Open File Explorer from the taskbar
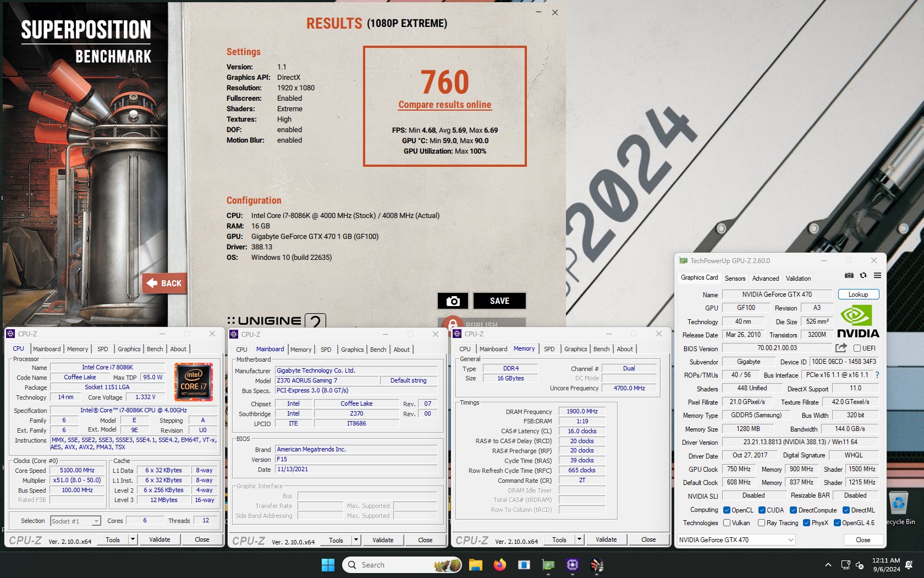The width and height of the screenshot is (924, 578). 475,565
